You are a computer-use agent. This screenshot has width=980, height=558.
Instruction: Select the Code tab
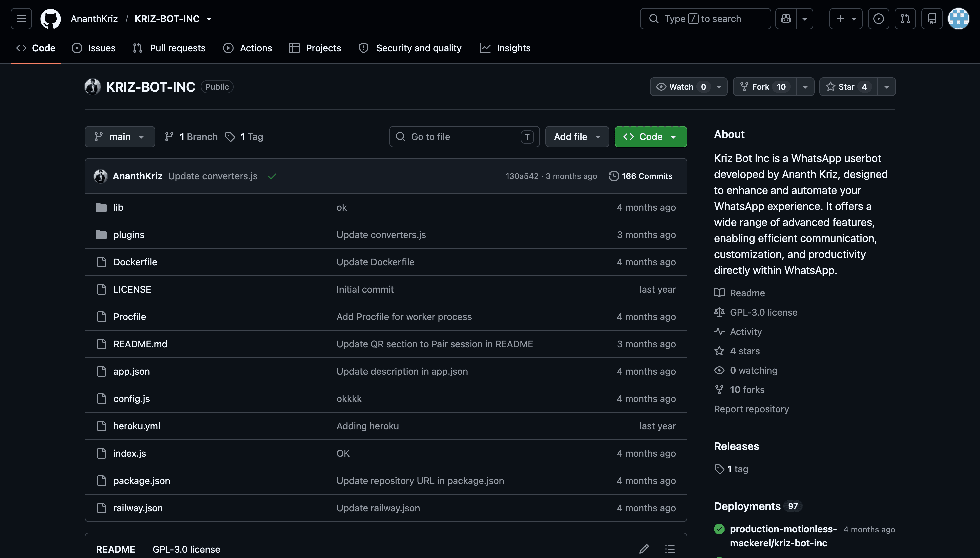coord(36,48)
